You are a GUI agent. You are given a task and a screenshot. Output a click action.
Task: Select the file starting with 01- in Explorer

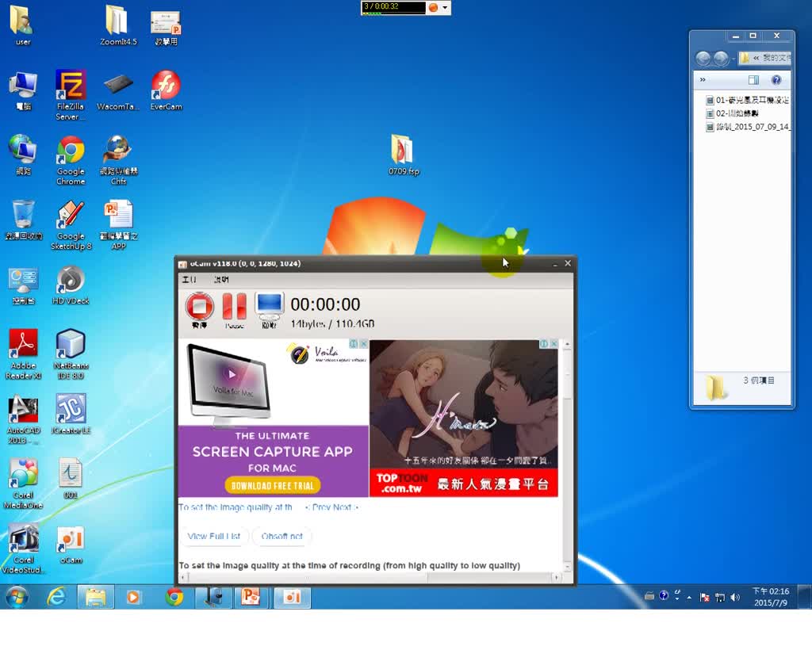click(x=748, y=100)
